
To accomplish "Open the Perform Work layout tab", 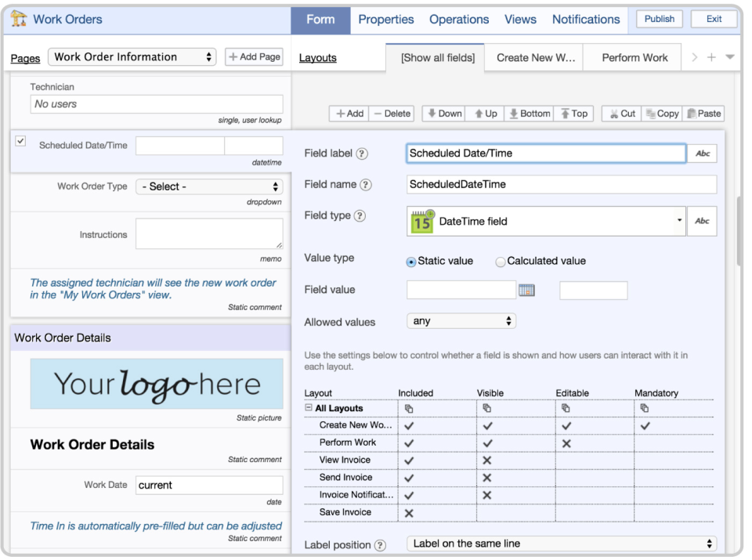I will (632, 56).
